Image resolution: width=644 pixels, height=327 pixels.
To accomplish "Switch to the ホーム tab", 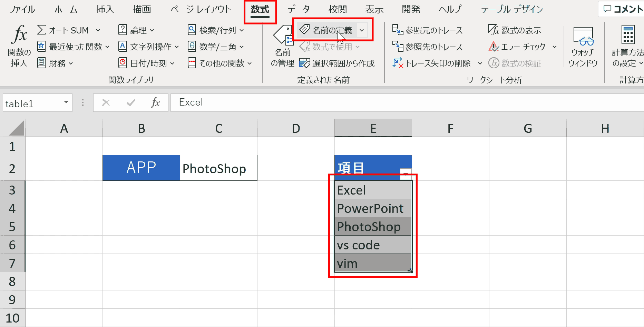I will coord(66,9).
